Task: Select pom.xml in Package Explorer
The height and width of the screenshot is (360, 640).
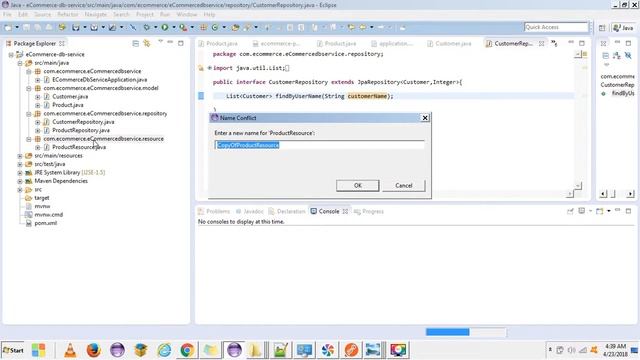Action: tap(45, 223)
